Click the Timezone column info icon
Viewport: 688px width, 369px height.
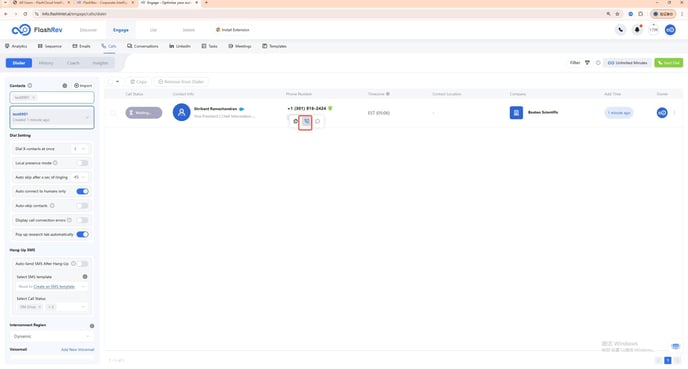point(388,94)
